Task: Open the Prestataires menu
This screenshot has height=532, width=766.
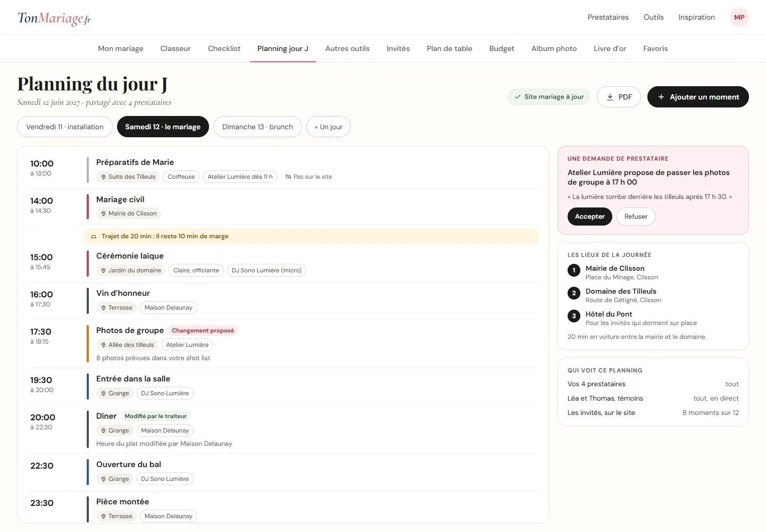Action: click(x=608, y=17)
